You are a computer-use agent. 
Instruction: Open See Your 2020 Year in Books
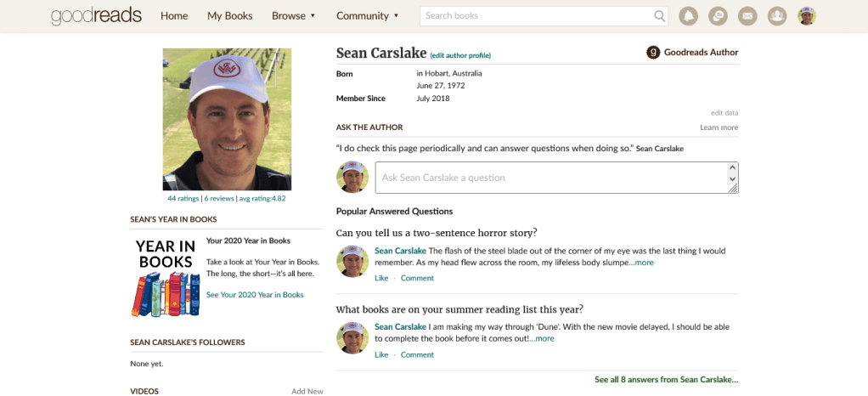[x=255, y=295]
